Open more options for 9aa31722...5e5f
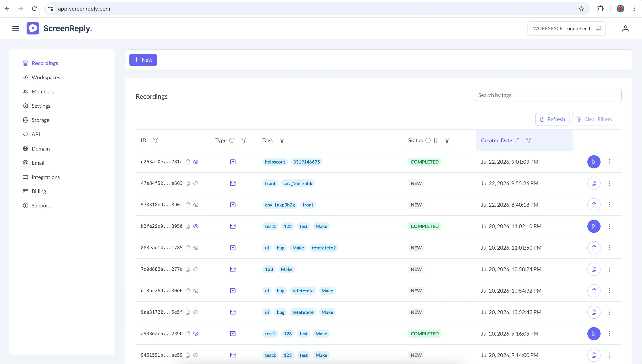The width and height of the screenshot is (642, 364). click(610, 312)
